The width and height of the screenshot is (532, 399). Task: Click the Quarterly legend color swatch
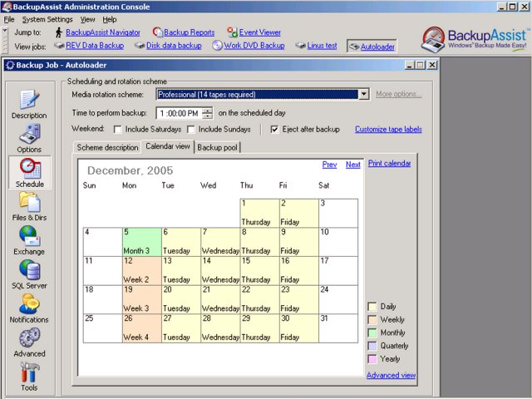click(372, 346)
